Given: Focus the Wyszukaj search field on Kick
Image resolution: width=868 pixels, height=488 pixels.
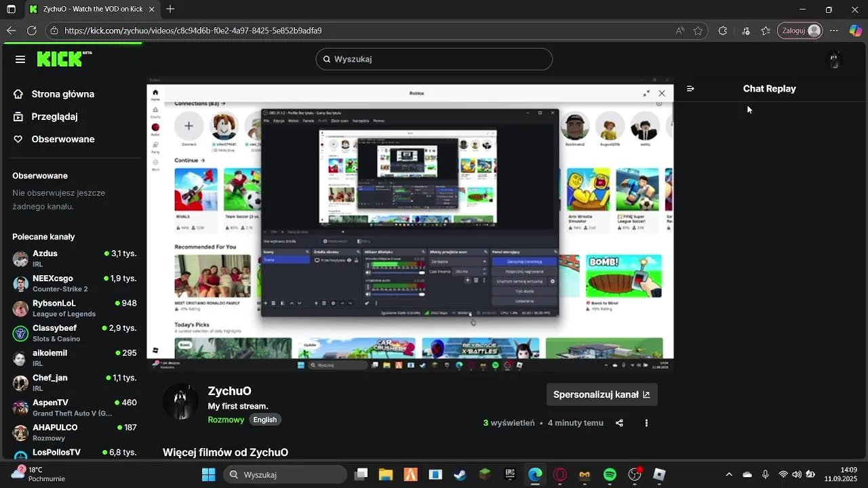Looking at the screenshot, I should pos(434,59).
